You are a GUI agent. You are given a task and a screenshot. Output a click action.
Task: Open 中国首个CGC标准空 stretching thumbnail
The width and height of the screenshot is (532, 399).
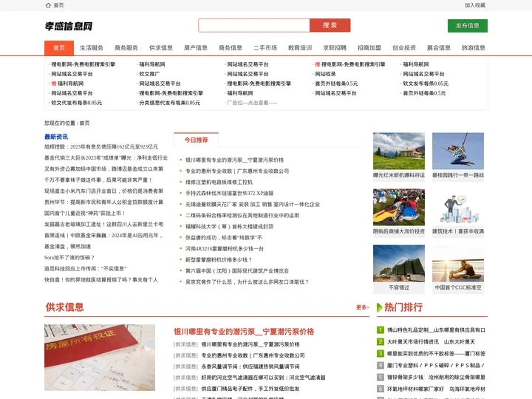pyautogui.click(x=458, y=263)
